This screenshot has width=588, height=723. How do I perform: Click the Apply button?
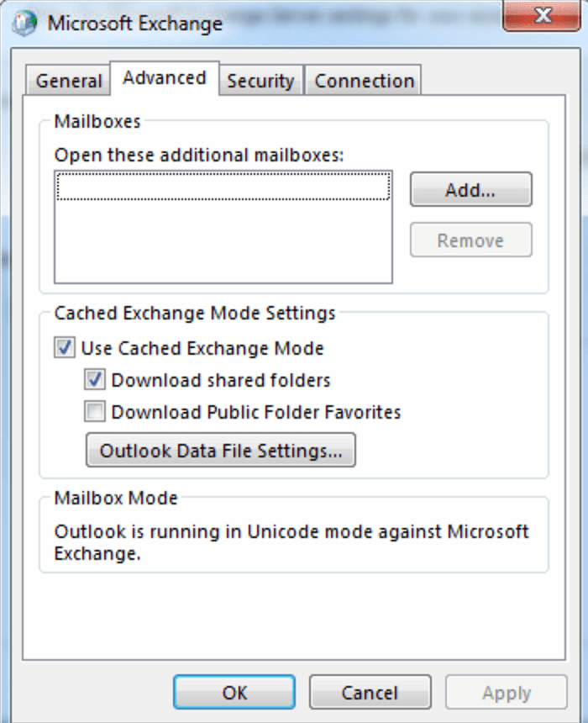pos(506,693)
